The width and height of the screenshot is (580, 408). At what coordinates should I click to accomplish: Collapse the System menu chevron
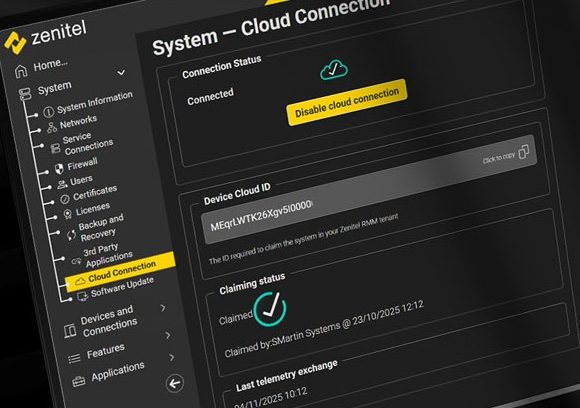coord(121,73)
